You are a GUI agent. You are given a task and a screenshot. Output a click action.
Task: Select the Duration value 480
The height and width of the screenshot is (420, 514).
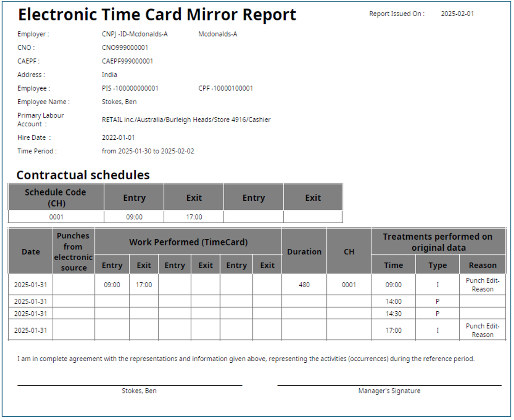click(x=304, y=285)
